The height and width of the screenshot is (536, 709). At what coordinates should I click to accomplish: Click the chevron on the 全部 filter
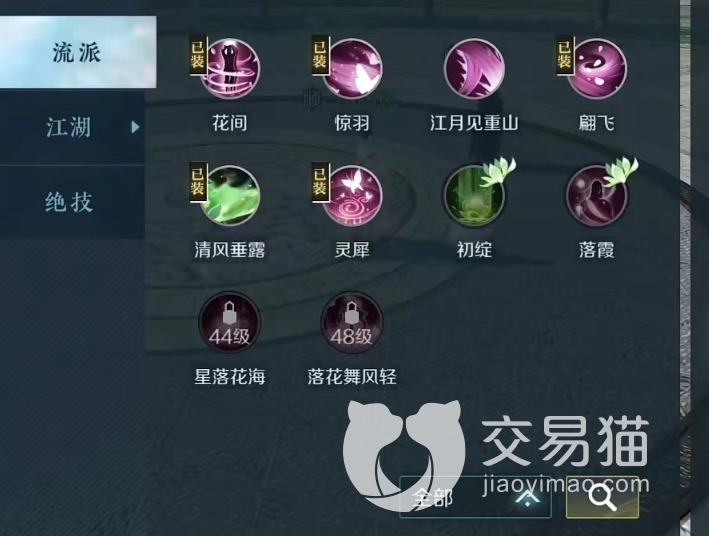click(528, 498)
